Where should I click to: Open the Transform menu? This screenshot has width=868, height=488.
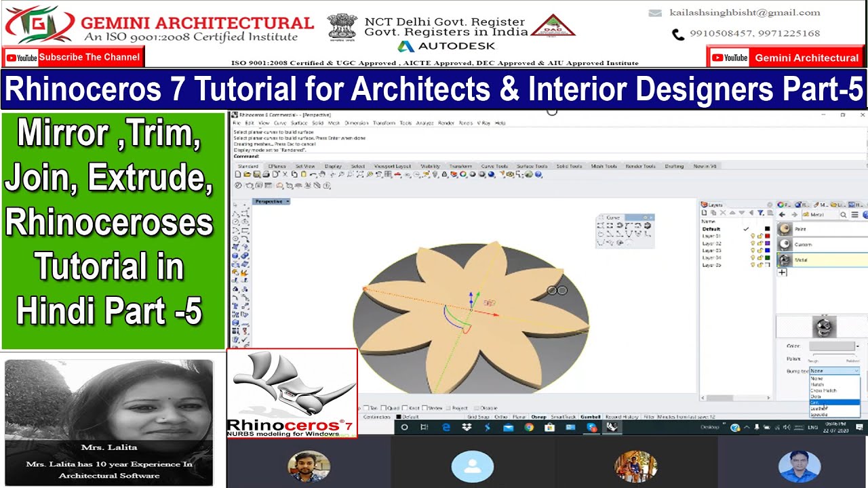point(384,123)
